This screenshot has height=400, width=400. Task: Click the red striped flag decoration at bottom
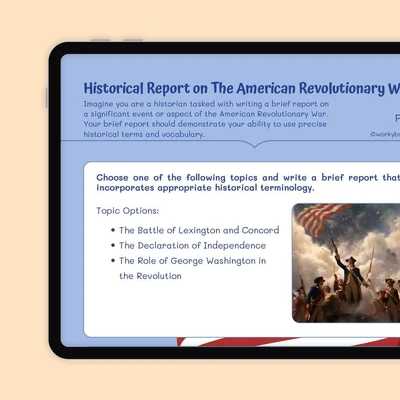click(x=288, y=342)
